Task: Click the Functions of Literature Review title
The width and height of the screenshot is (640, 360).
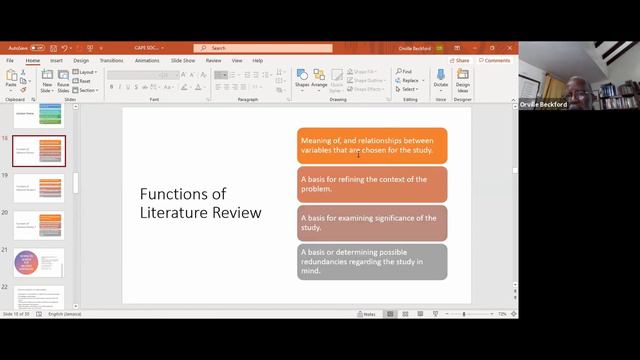Action: tap(200, 203)
